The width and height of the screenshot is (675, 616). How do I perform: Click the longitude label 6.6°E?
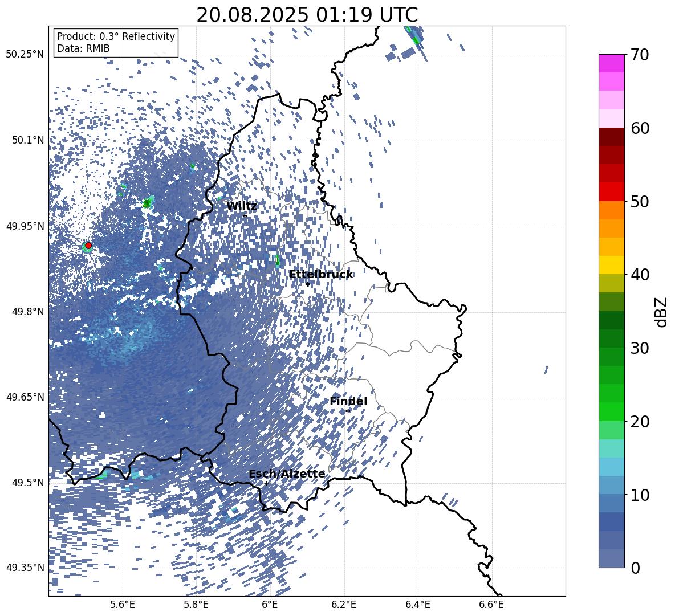pos(491,605)
